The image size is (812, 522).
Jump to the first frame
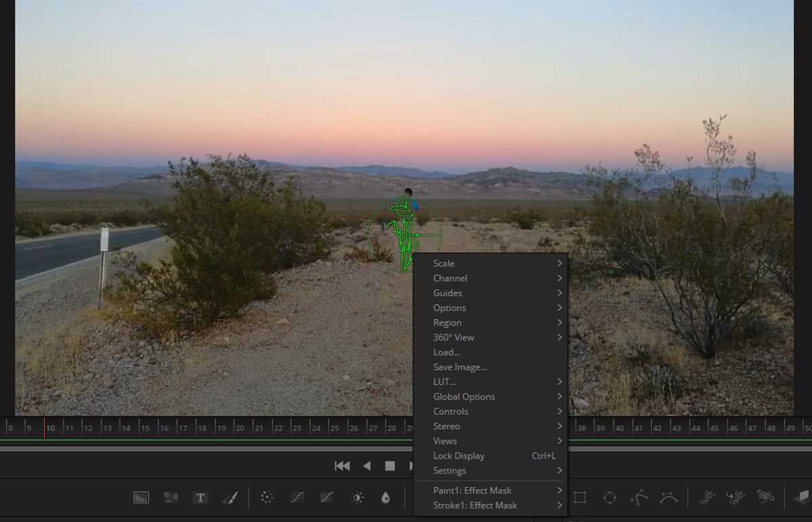point(342,465)
